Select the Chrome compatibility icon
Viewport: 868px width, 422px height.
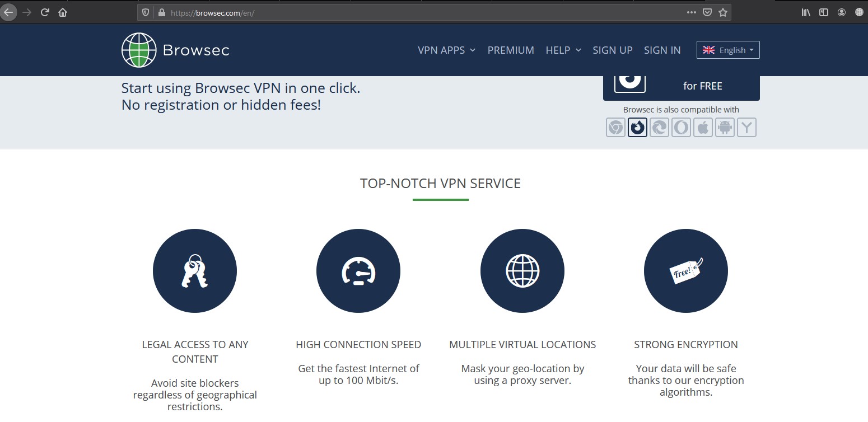615,128
